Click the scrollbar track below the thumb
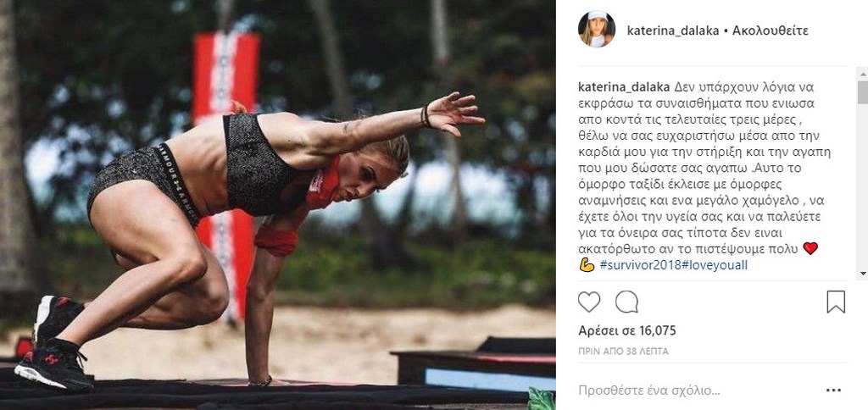 [x=862, y=186]
